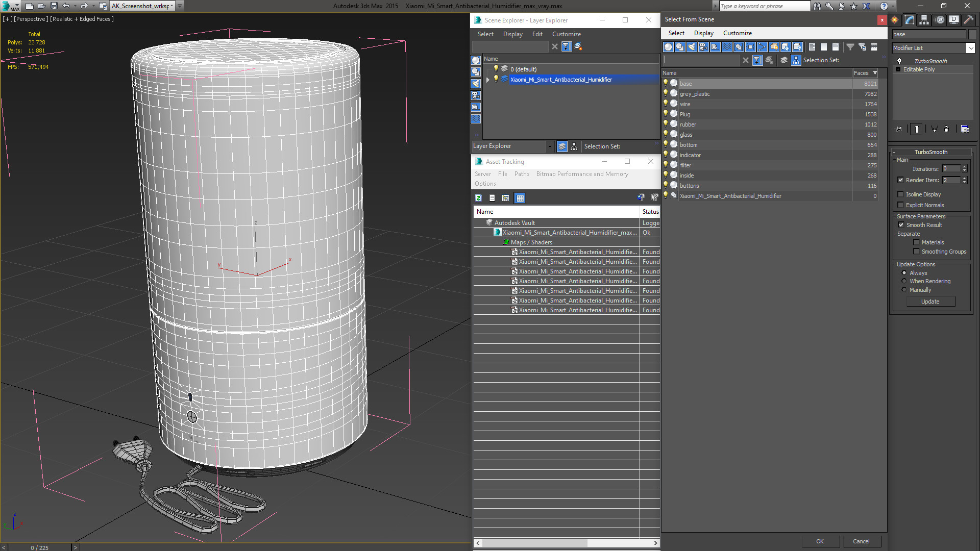Toggle Display Cameras filter in Scene Explorer sidebar

click(x=476, y=95)
